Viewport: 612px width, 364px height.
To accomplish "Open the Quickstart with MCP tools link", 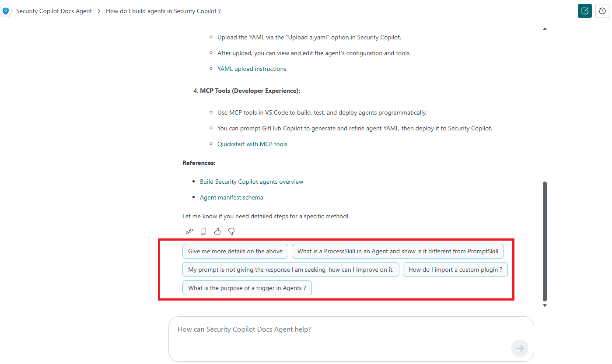I will tap(252, 144).
